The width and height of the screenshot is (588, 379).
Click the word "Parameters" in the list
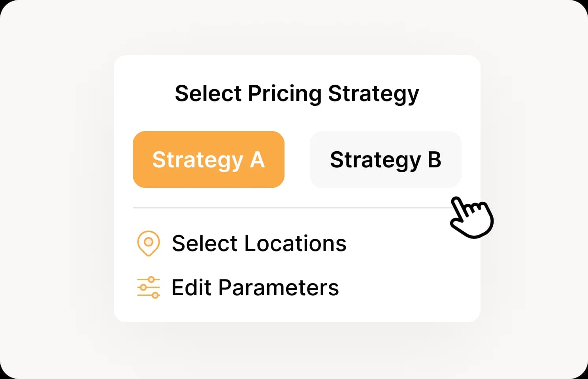click(279, 287)
